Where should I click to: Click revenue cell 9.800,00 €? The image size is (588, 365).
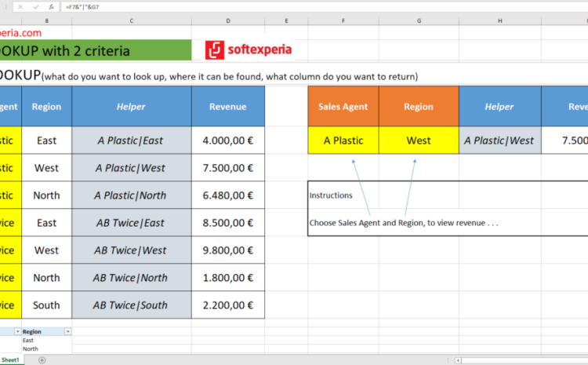coord(228,250)
